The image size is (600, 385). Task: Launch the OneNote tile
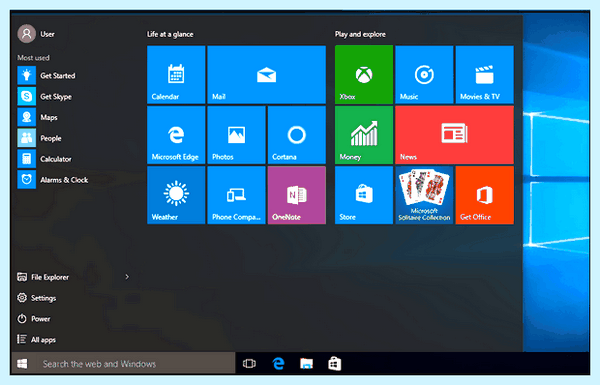coord(297,195)
